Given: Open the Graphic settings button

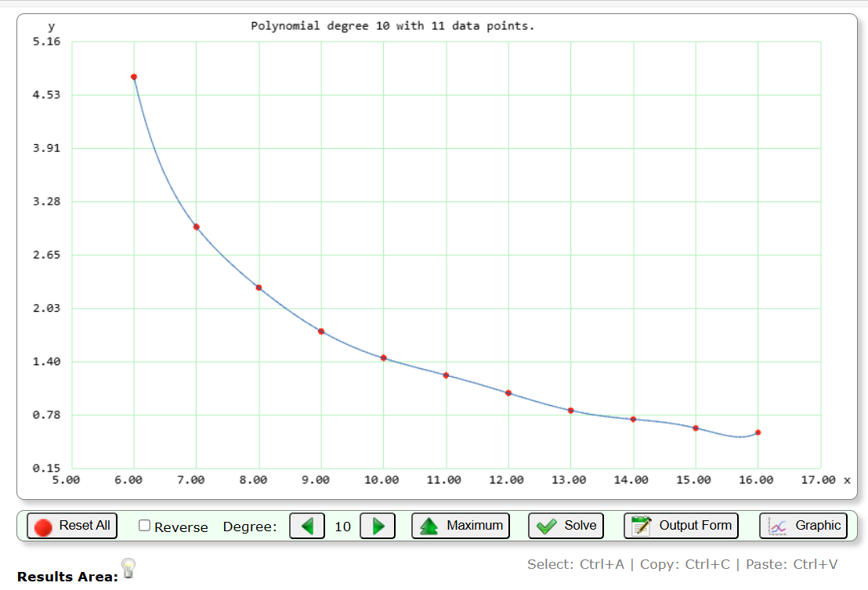Looking at the screenshot, I should [803, 526].
